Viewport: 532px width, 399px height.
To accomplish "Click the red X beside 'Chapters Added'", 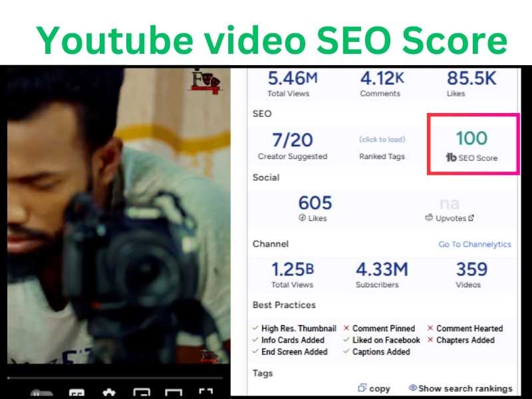I will [x=430, y=340].
